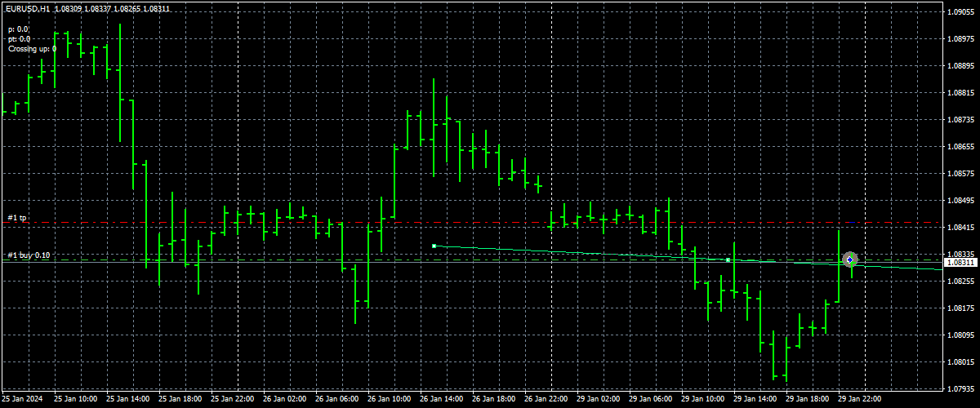Click the '26 Jan 10:00' time axis label
The image size is (980, 408).
pos(390,399)
